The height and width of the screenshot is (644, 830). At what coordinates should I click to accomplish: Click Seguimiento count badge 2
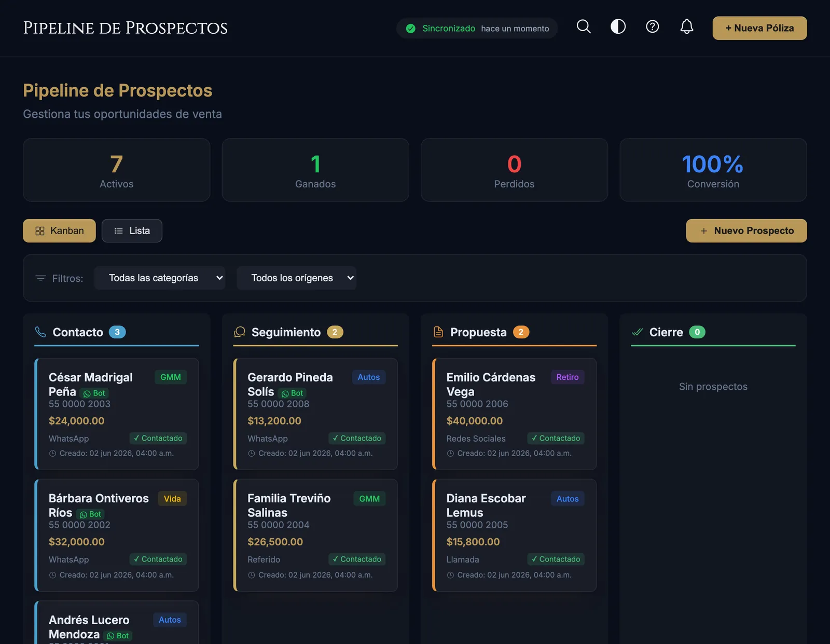click(335, 332)
